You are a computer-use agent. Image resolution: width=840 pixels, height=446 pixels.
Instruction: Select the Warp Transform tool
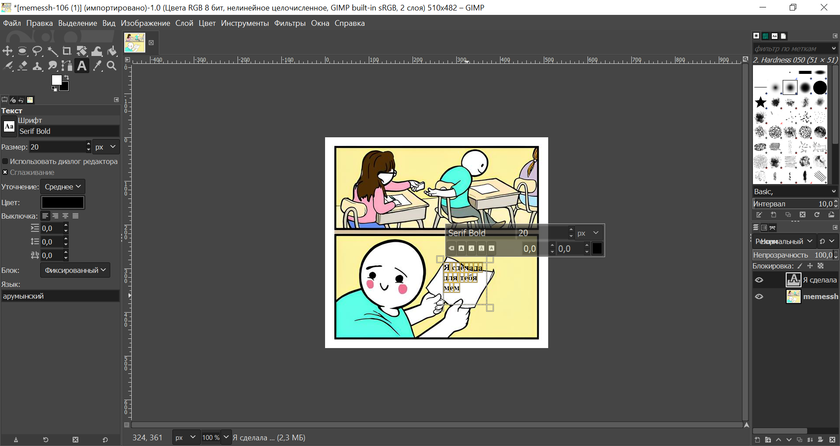97,51
